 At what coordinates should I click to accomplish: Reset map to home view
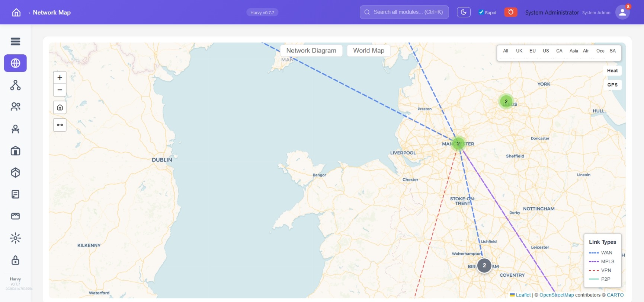(x=60, y=108)
